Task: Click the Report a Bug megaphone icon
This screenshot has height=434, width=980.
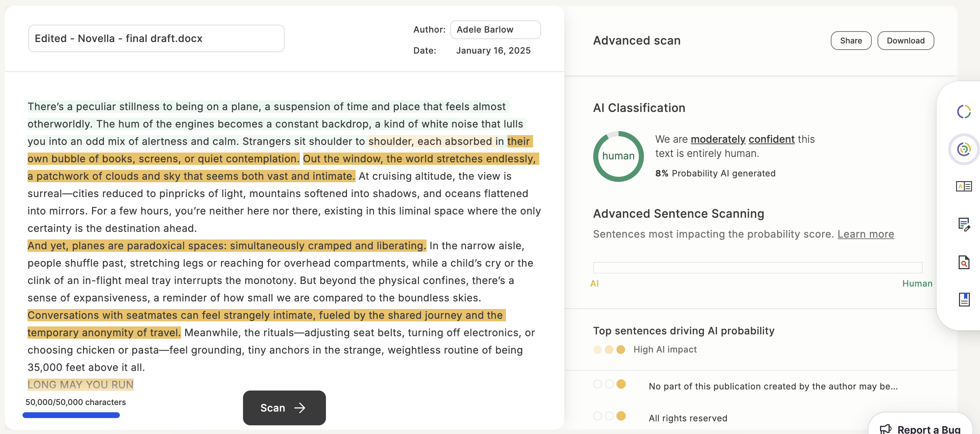Action: (x=885, y=429)
